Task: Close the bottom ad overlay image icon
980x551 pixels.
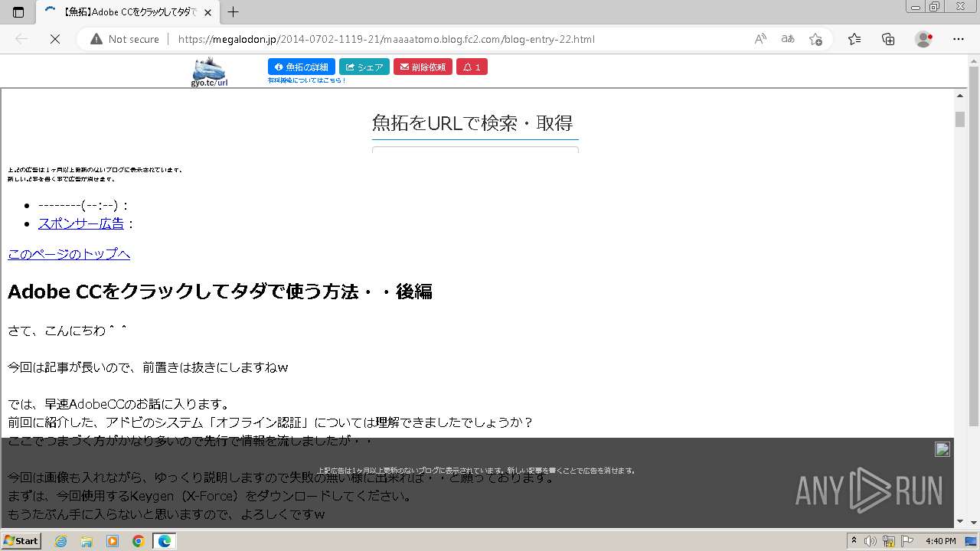Action: [x=942, y=449]
